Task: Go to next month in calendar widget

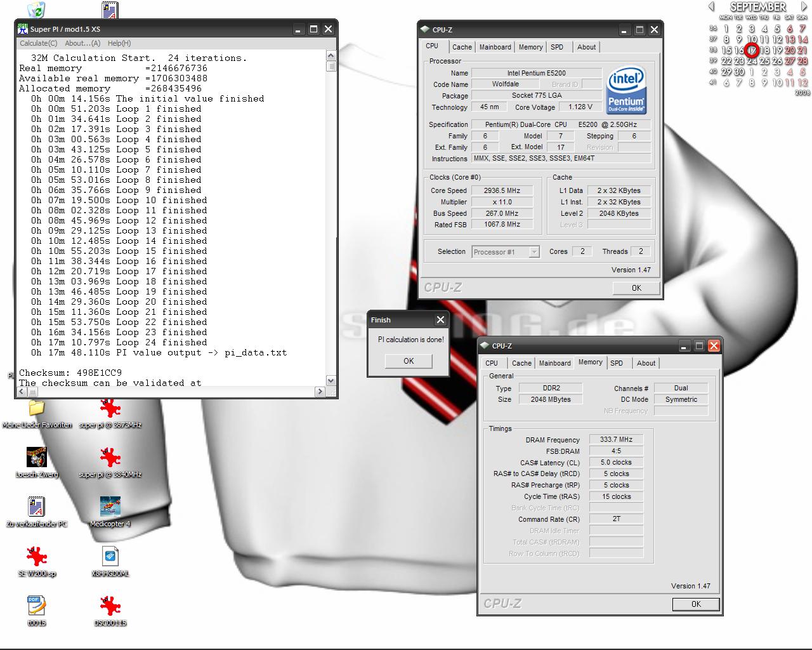Action: coord(804,6)
